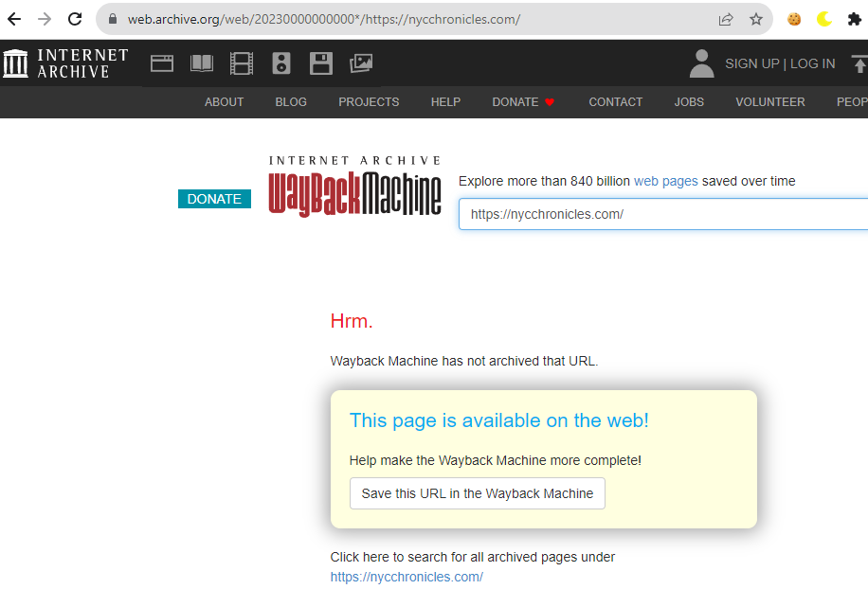Click the user avatar icon
Viewport: 868px width, 607px height.
pyautogui.click(x=702, y=63)
